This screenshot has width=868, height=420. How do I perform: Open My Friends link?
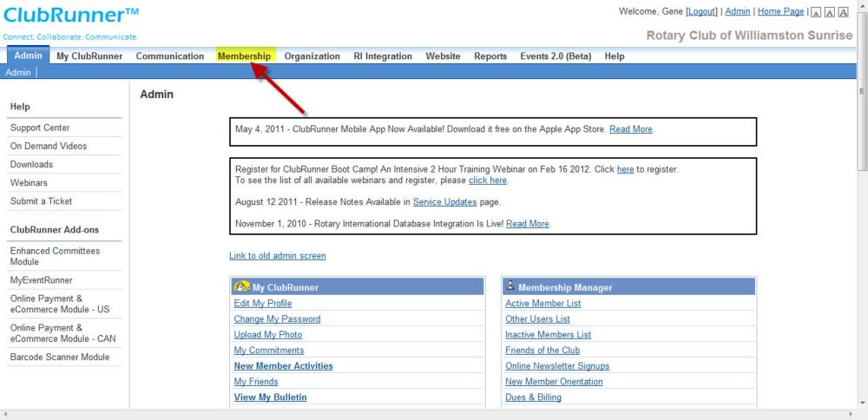pos(256,382)
